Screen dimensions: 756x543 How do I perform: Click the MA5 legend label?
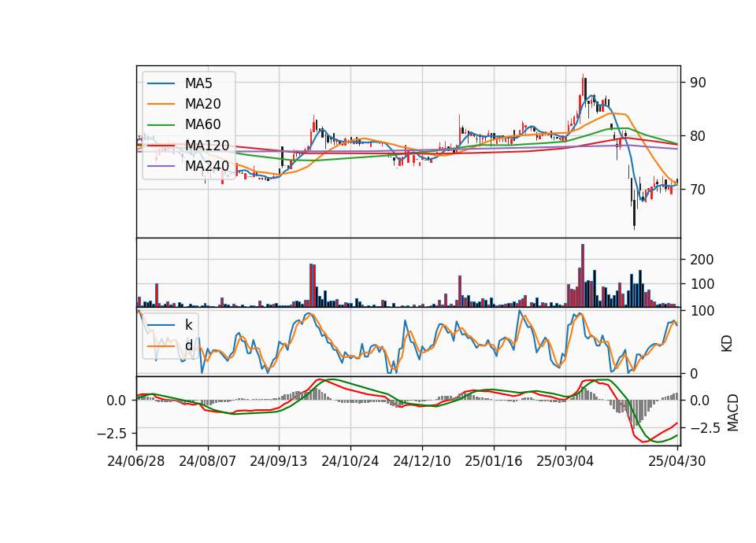[198, 83]
